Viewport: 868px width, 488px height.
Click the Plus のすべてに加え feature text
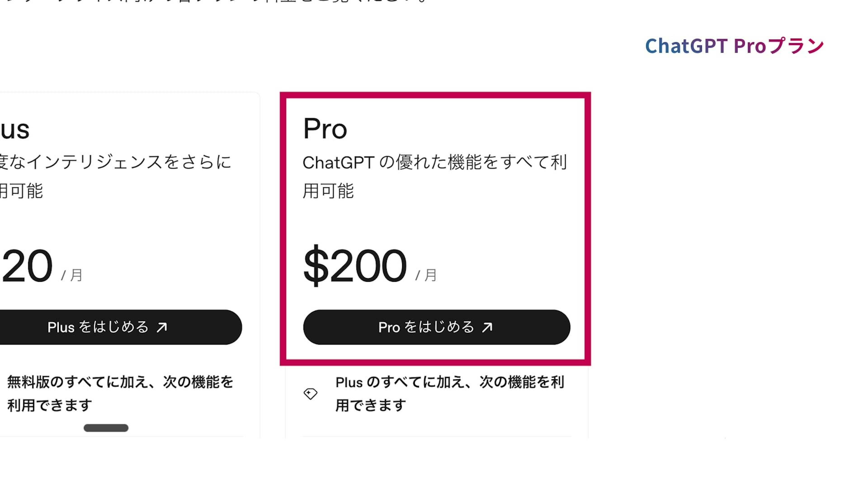click(x=450, y=382)
